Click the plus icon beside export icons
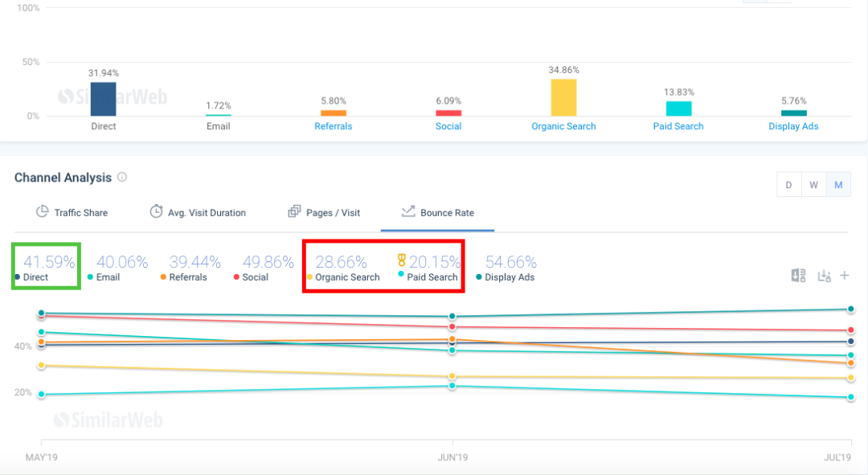868x475 pixels. [845, 276]
